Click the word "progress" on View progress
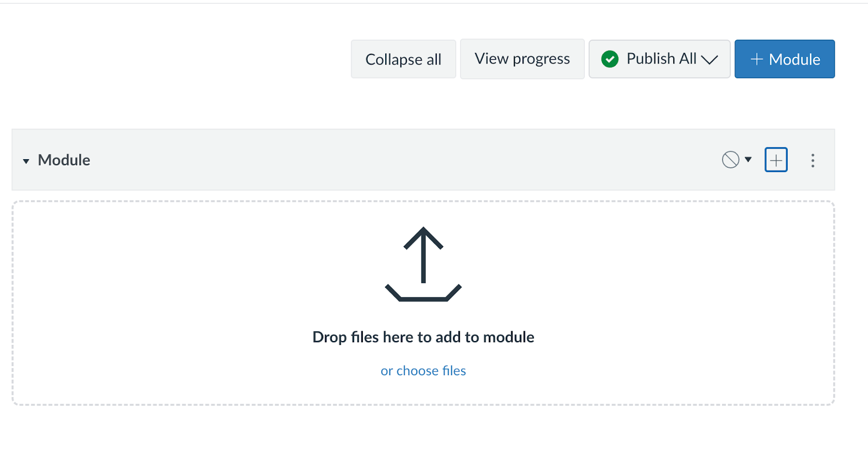 [541, 59]
